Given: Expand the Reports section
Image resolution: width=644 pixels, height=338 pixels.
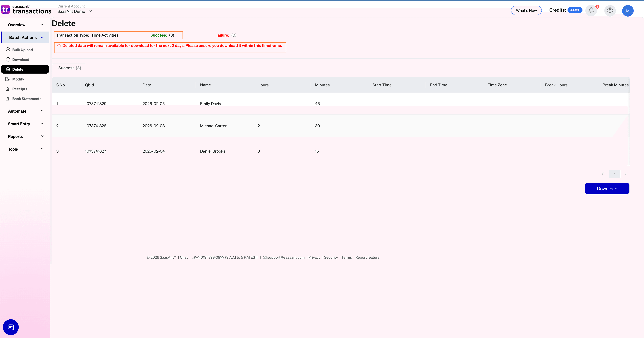Looking at the screenshot, I should coord(25,136).
